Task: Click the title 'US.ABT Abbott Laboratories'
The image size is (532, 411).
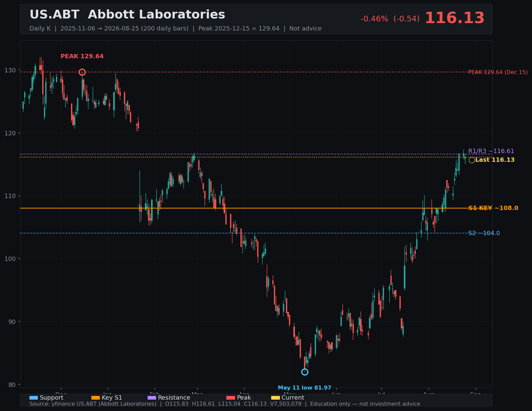Action: tap(127, 15)
